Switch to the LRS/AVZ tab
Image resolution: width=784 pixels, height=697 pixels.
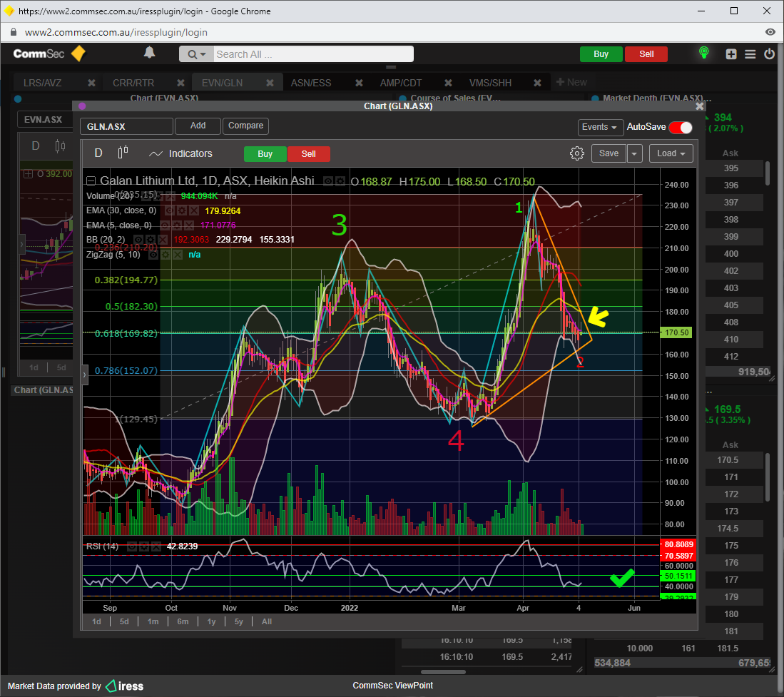click(42, 83)
